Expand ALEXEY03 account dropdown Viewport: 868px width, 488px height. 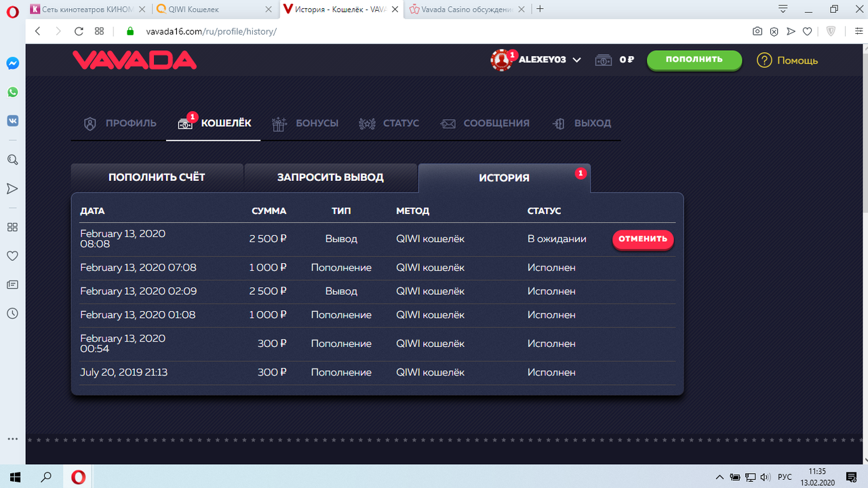pyautogui.click(x=576, y=60)
